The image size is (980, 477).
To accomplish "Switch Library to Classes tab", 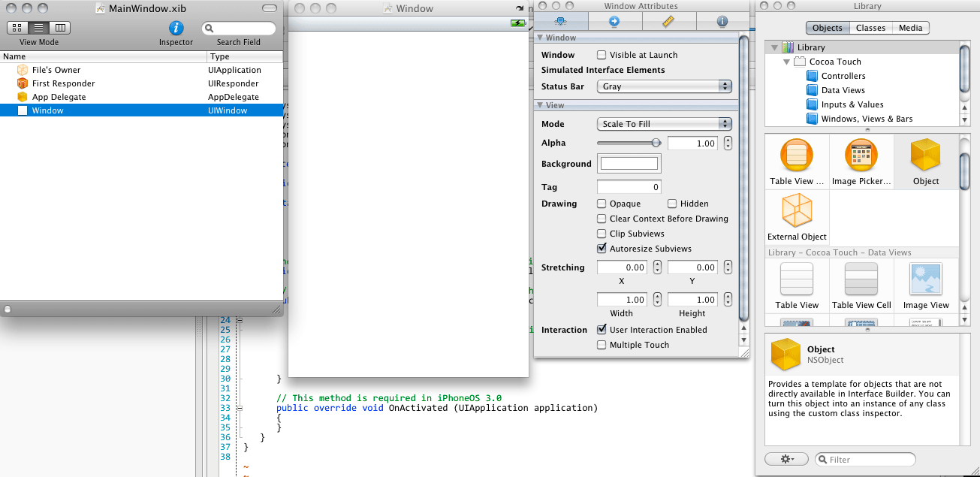I will [x=870, y=28].
